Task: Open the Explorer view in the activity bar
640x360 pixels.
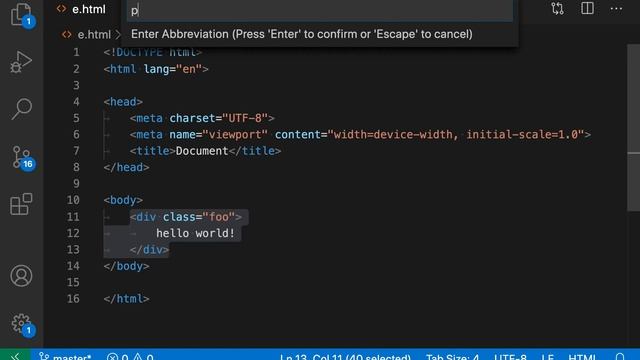Action: coord(21,15)
